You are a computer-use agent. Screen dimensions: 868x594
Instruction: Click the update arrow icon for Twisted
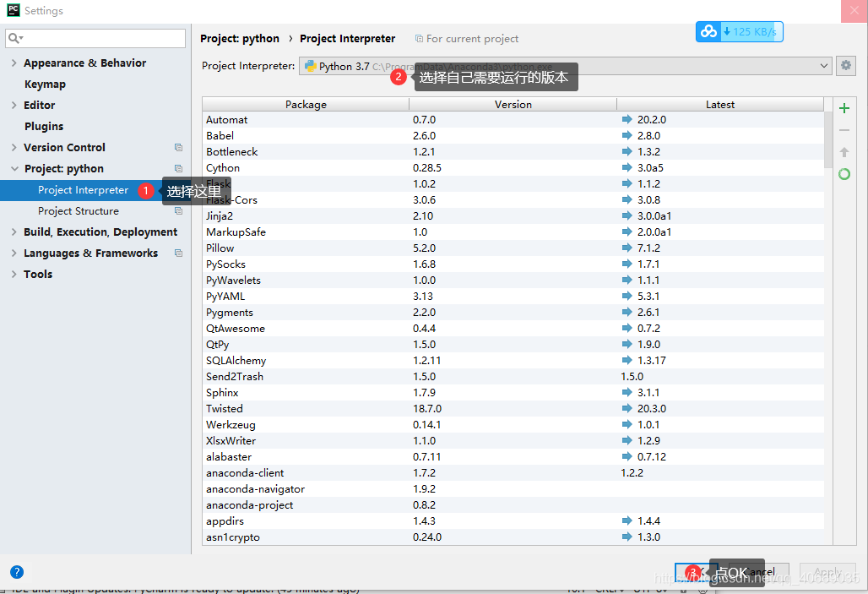pos(627,408)
